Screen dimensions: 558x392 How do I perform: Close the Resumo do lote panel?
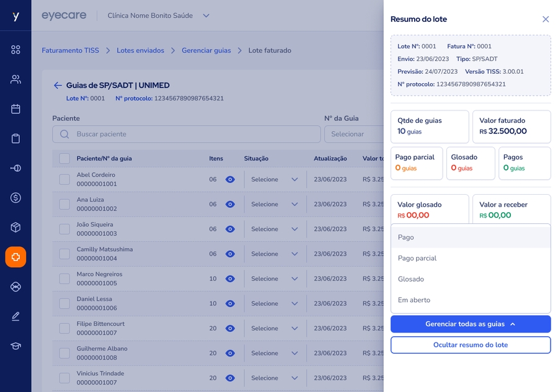click(546, 19)
